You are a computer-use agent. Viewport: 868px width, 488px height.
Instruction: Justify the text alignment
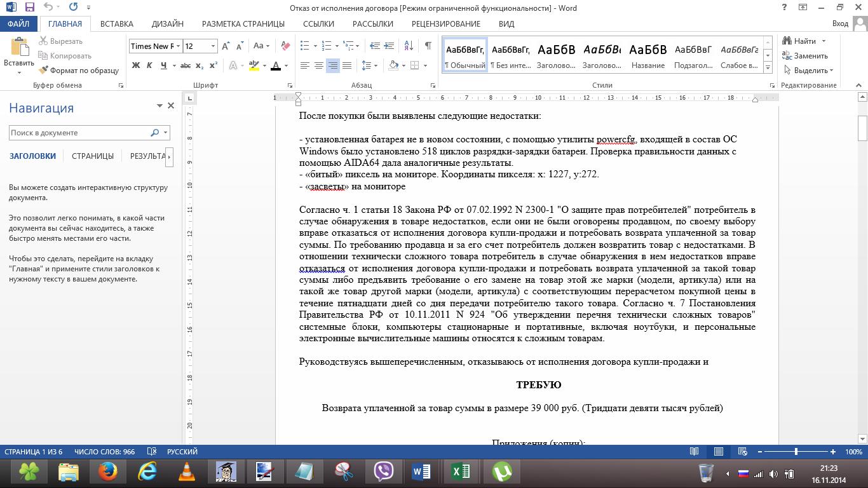(346, 65)
